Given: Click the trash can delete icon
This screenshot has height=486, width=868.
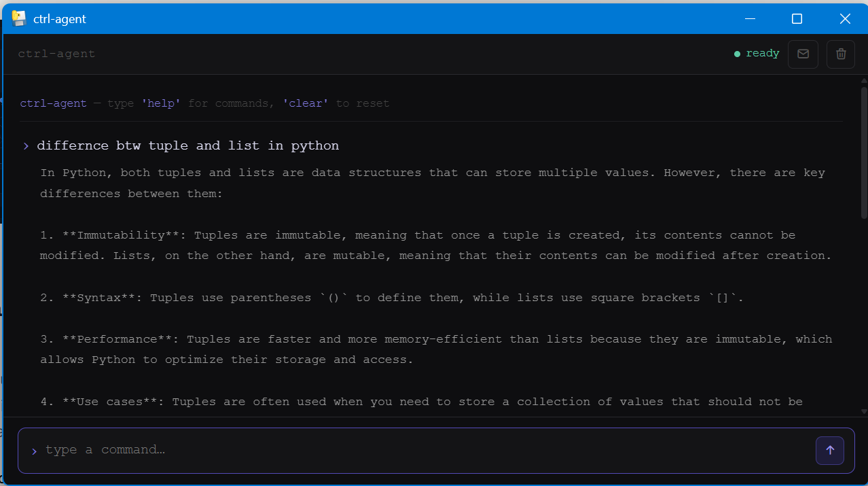Looking at the screenshot, I should pyautogui.click(x=841, y=54).
